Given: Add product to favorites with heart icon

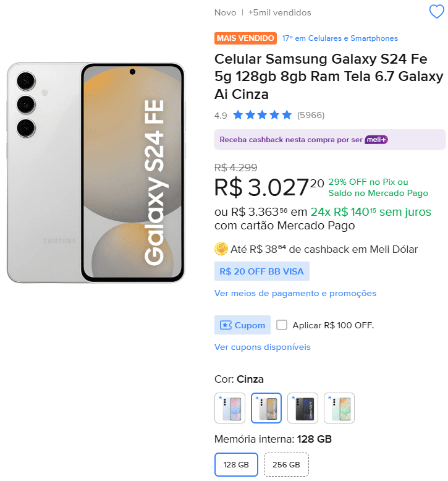Looking at the screenshot, I should pyautogui.click(x=436, y=12).
